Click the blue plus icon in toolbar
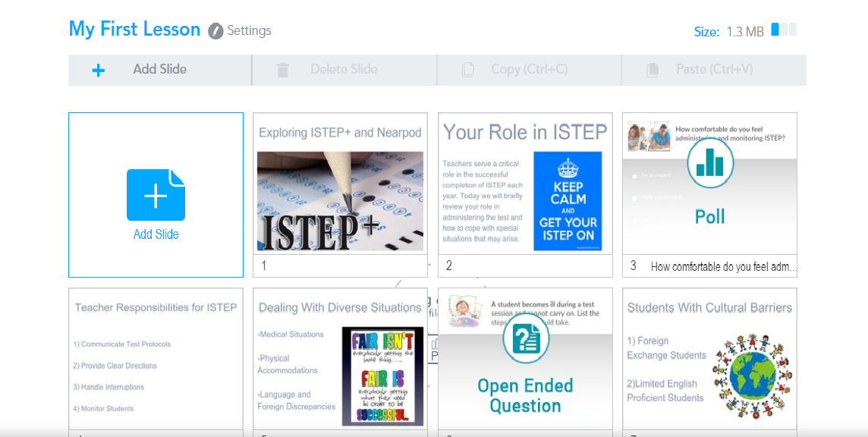 [98, 71]
